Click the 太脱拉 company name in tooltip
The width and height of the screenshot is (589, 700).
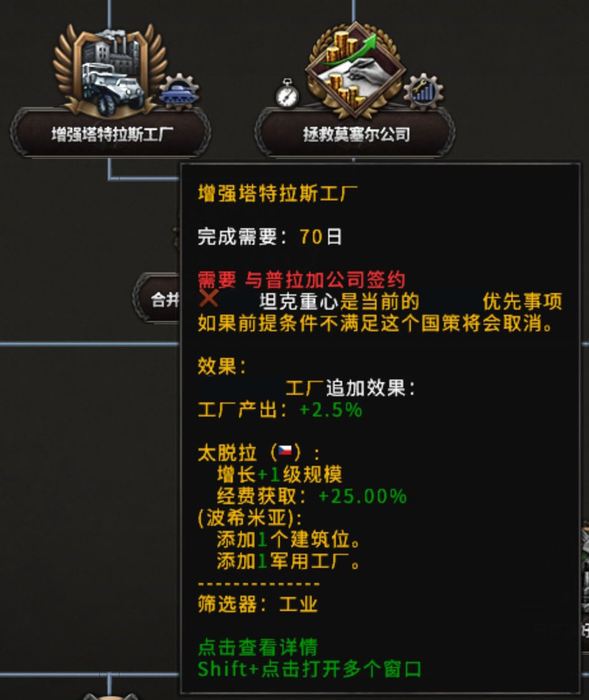pyautogui.click(x=227, y=453)
